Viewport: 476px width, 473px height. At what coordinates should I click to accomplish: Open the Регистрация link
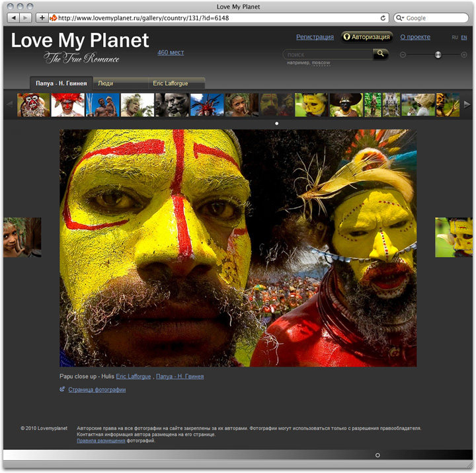(315, 37)
